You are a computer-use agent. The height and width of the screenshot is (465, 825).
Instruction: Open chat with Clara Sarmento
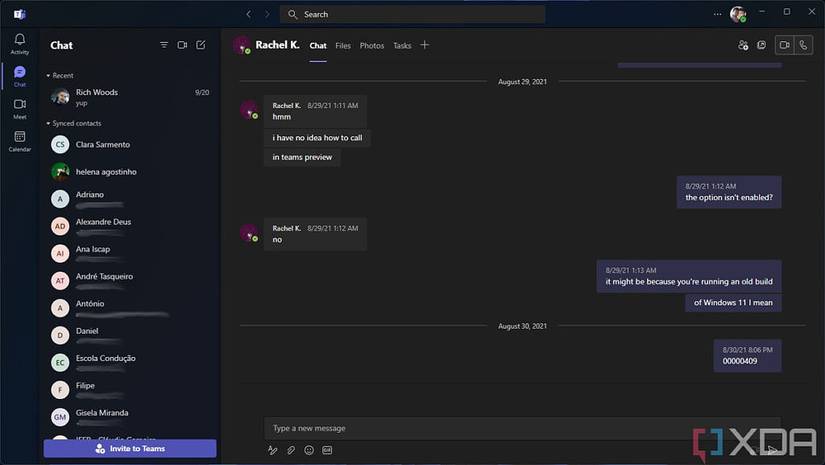[130, 145]
